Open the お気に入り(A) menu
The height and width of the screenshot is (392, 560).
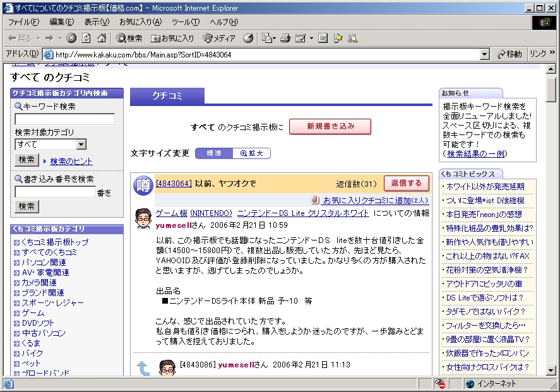(140, 22)
